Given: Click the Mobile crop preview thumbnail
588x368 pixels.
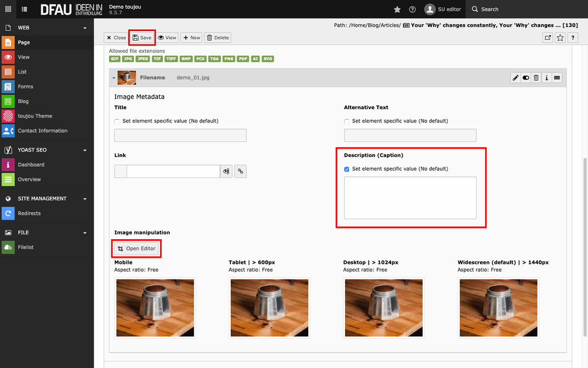Looking at the screenshot, I should coord(155,308).
